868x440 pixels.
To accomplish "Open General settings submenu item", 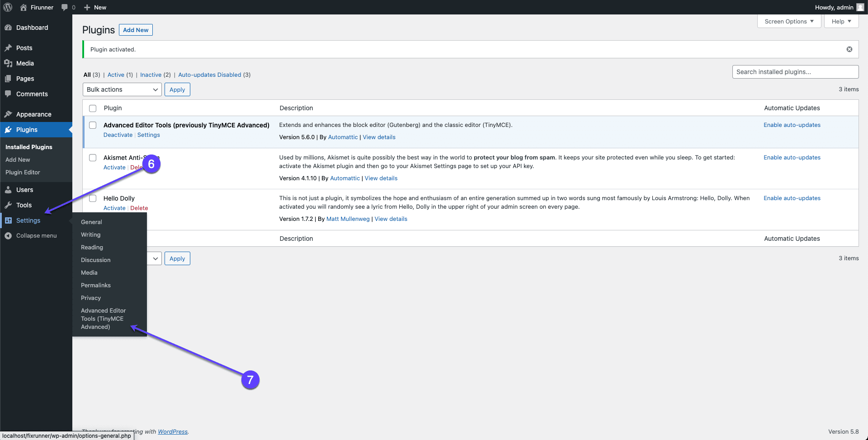I will coord(91,222).
